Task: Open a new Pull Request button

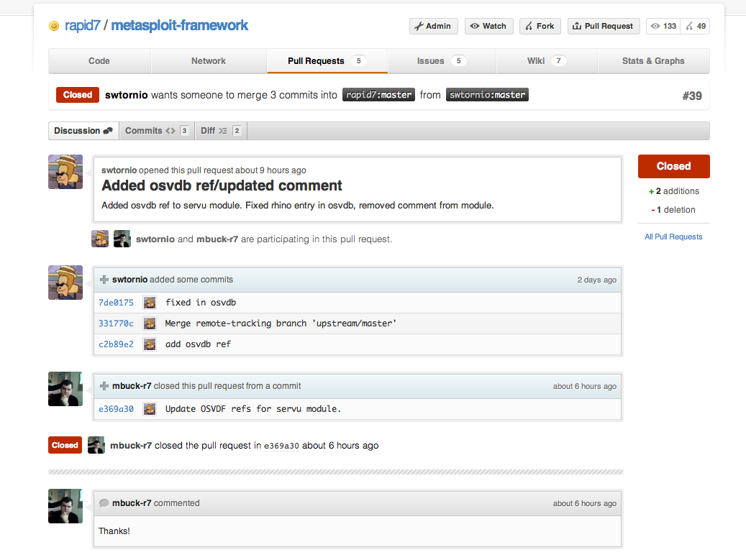Action: pos(603,26)
